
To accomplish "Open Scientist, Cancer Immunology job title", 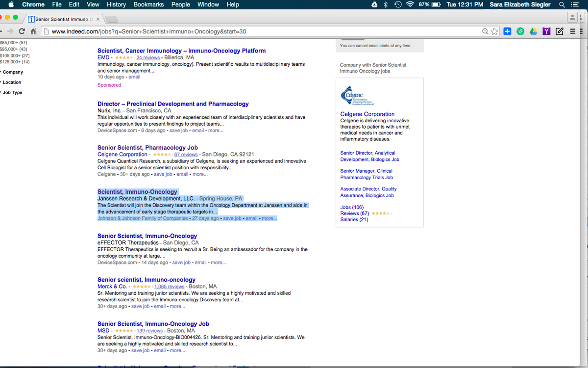I will (x=181, y=51).
